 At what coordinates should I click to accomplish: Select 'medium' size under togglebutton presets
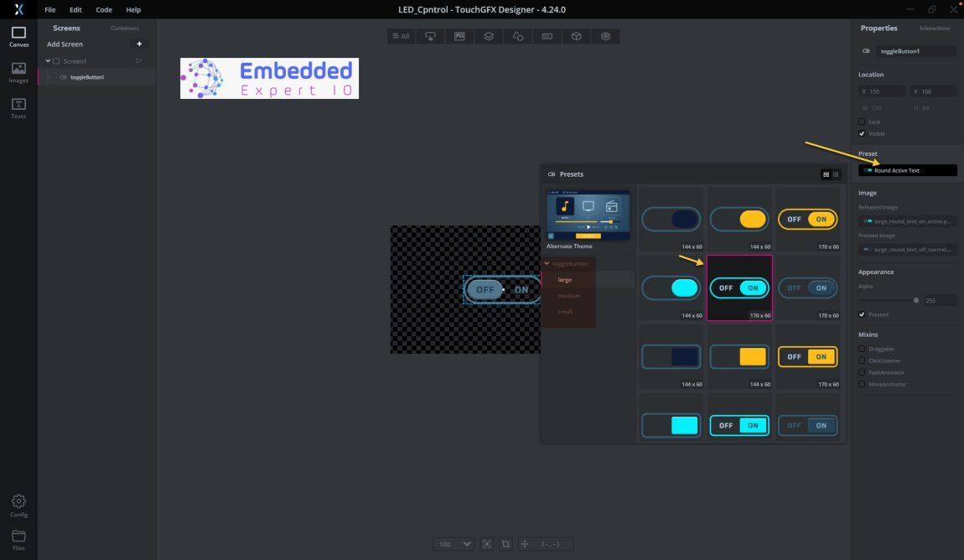(x=568, y=295)
